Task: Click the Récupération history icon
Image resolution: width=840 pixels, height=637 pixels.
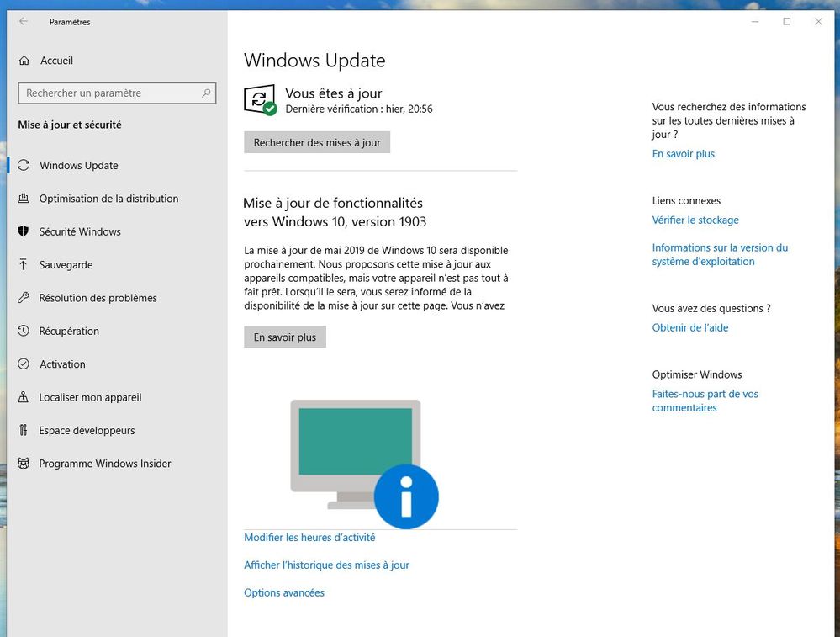Action: click(24, 332)
